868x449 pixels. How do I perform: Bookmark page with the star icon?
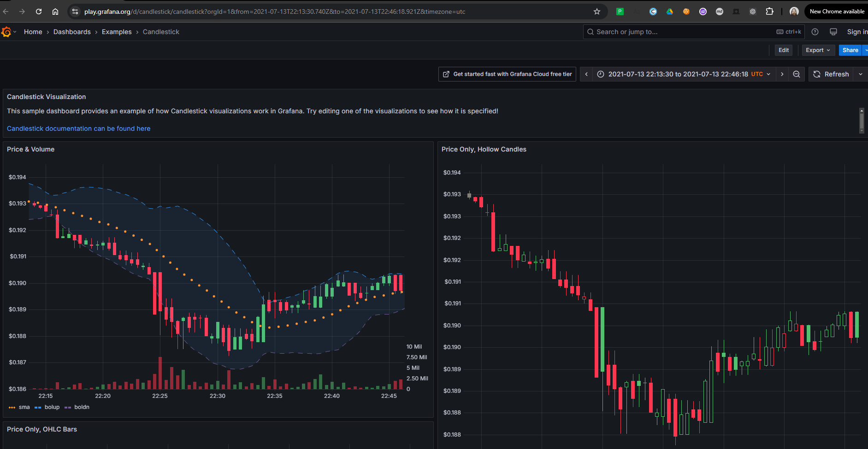[597, 12]
